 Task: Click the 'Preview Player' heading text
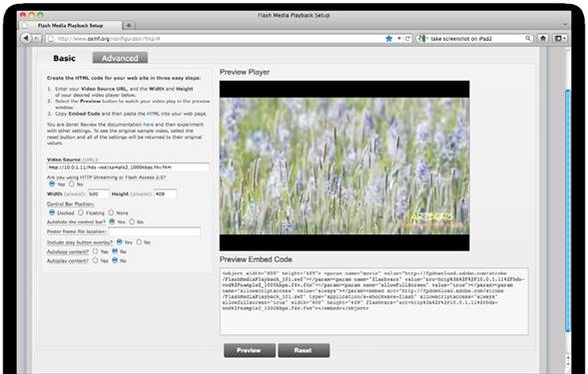click(245, 73)
